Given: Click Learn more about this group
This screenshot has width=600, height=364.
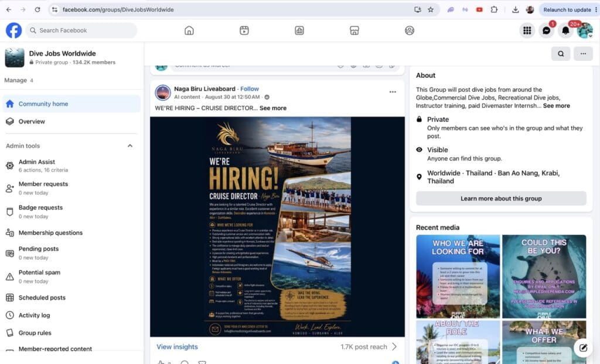Looking at the screenshot, I should coord(501,198).
